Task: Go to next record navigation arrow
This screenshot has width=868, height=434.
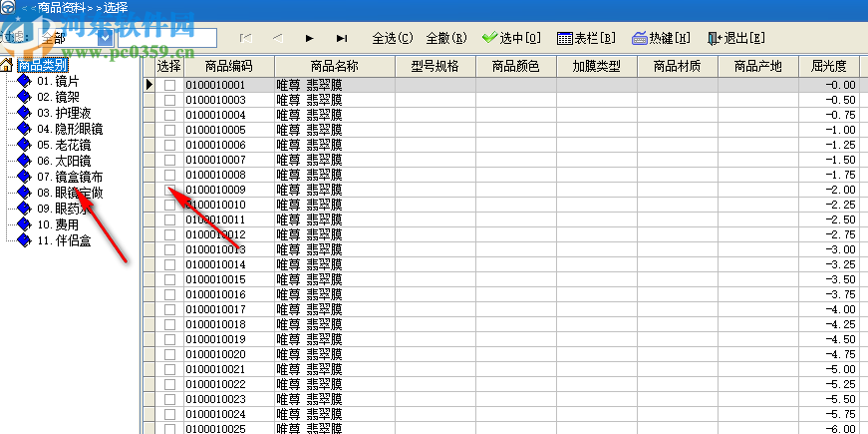Action: [310, 38]
